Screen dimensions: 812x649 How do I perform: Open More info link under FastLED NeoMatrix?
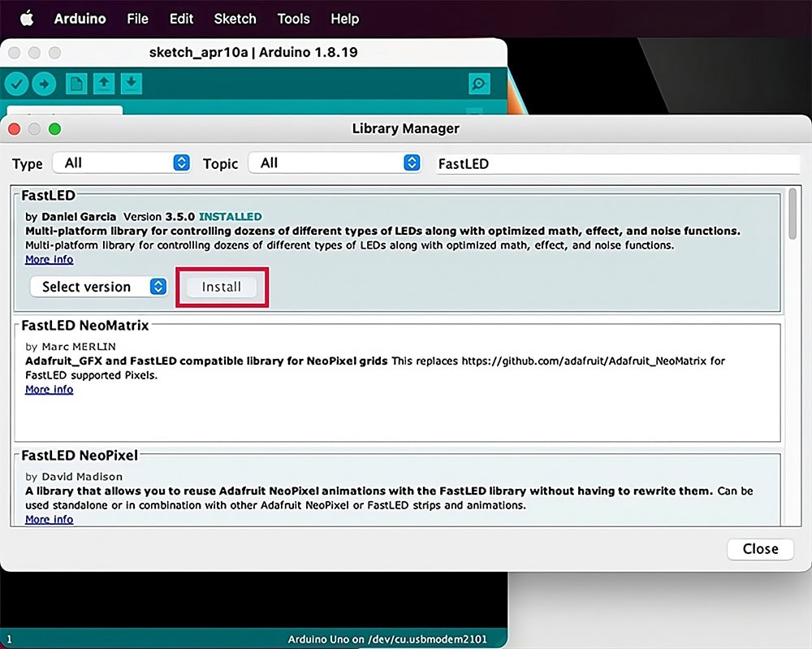click(49, 390)
